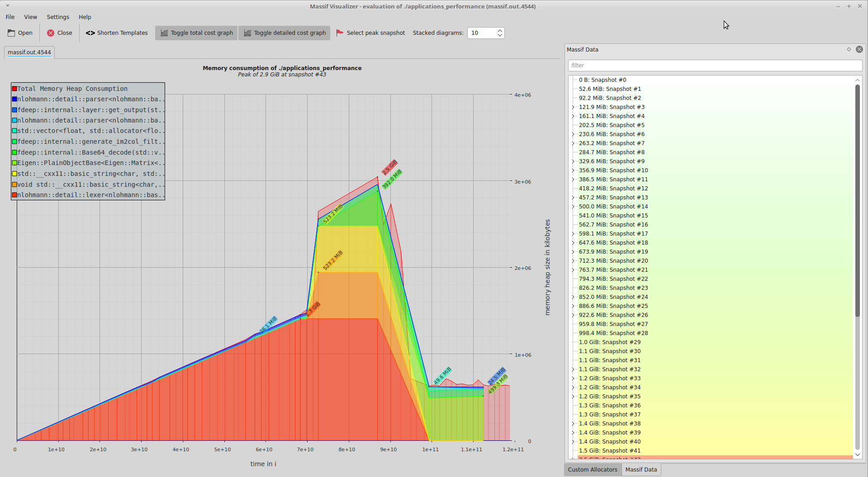This screenshot has height=477, width=868.
Task: Expand Snapshot #4 in the tree
Action: coord(573,116)
